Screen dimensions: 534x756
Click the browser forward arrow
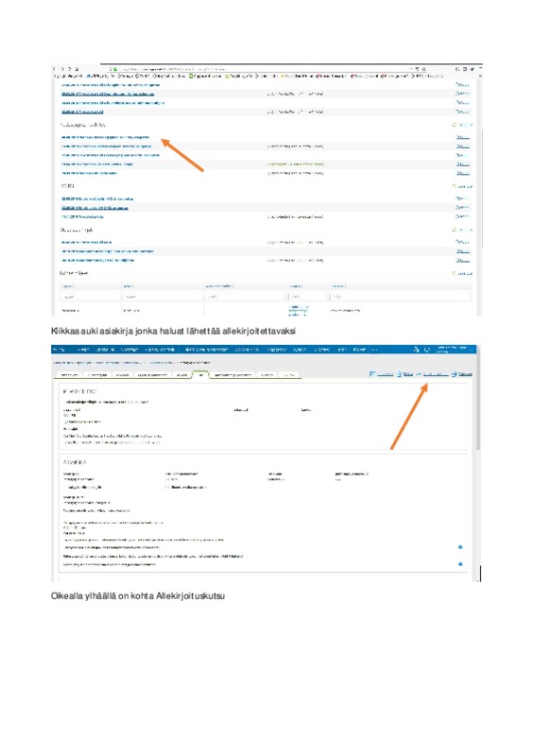(62, 69)
